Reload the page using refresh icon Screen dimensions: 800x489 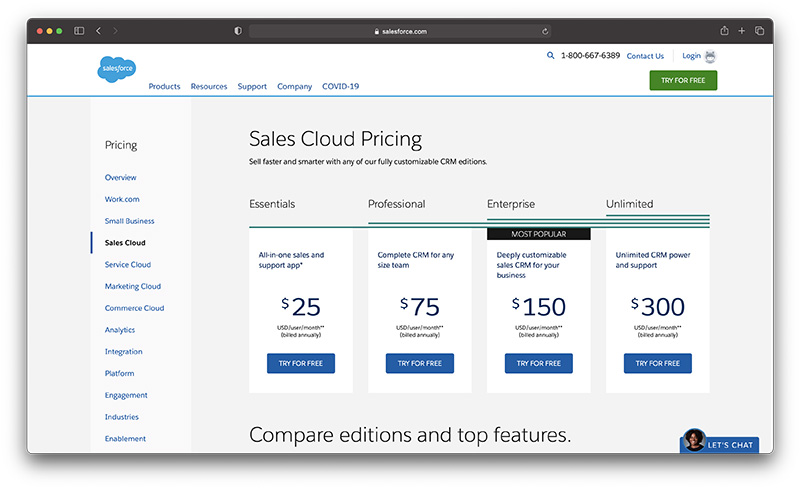pos(545,31)
